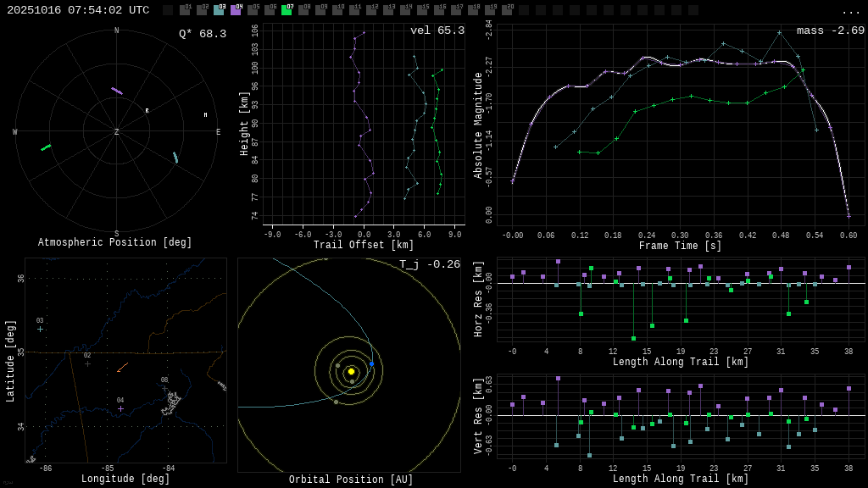
Task: Toggle the teal station 03 indicator
Action: coord(219,10)
